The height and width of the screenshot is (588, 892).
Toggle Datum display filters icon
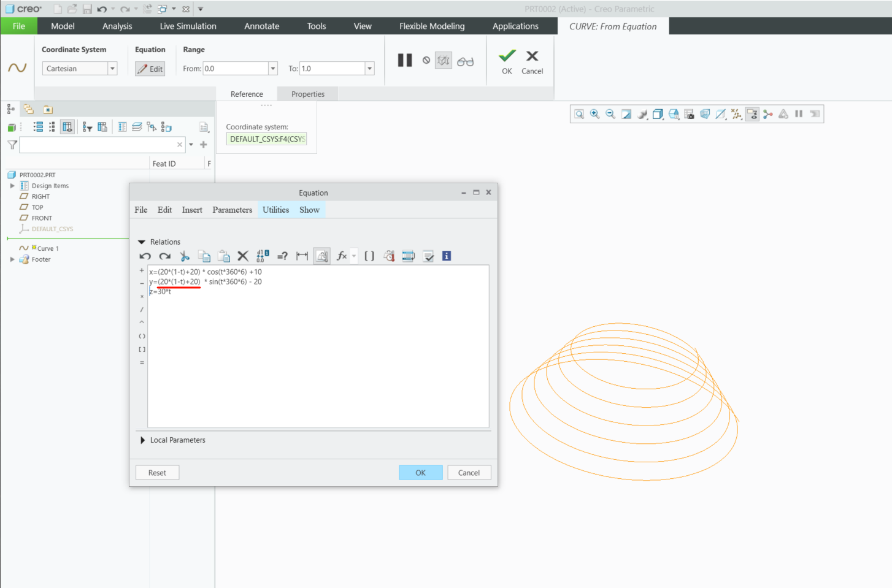click(736, 114)
